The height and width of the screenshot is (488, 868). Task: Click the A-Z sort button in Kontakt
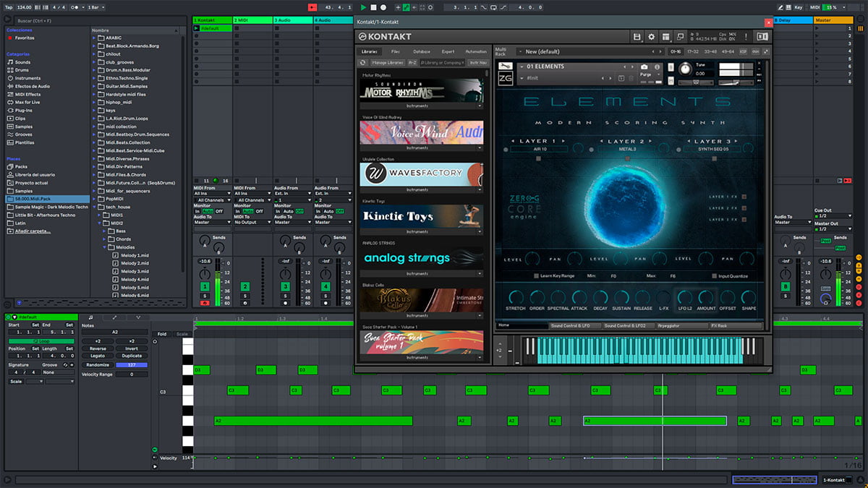click(412, 63)
